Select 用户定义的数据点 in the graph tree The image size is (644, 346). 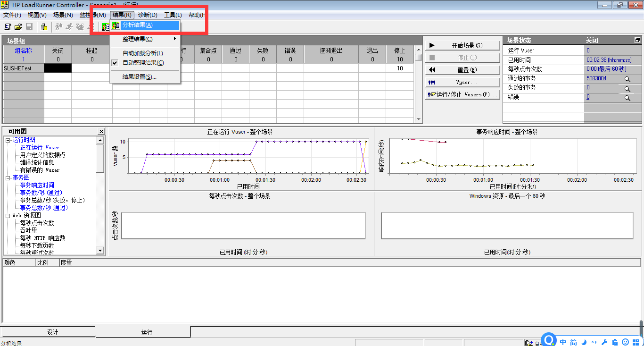pos(42,155)
